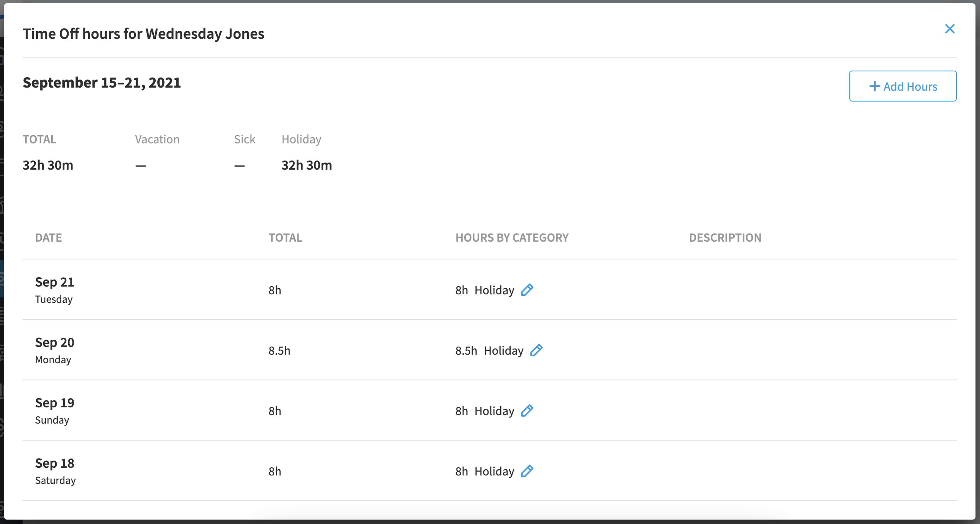Click the Holiday 32h 30m summary value
This screenshot has height=524, width=980.
click(307, 165)
